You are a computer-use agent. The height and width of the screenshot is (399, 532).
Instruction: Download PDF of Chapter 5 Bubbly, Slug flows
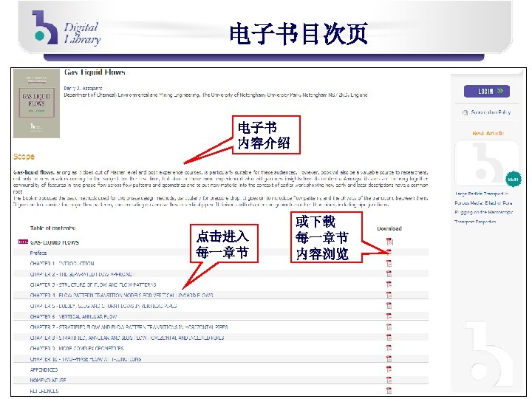click(389, 306)
